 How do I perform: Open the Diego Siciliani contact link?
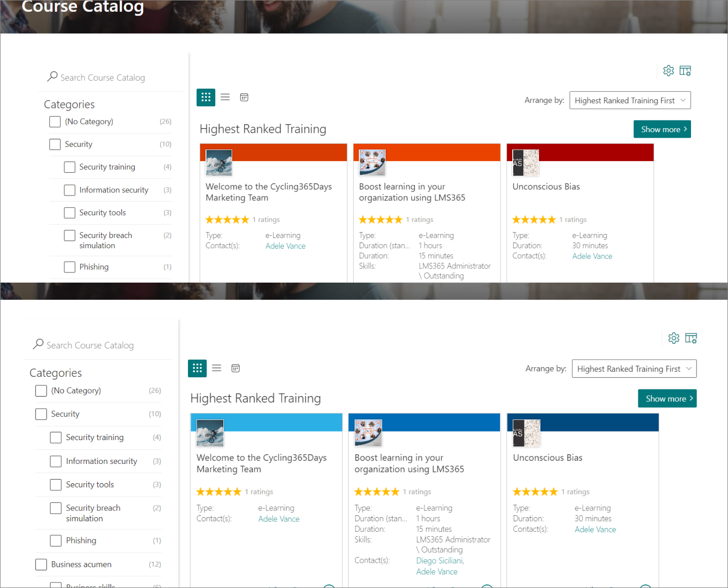(439, 561)
